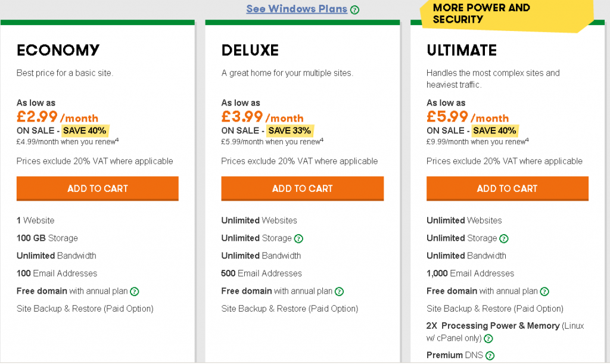Select the Deluxe plan heading

point(250,50)
